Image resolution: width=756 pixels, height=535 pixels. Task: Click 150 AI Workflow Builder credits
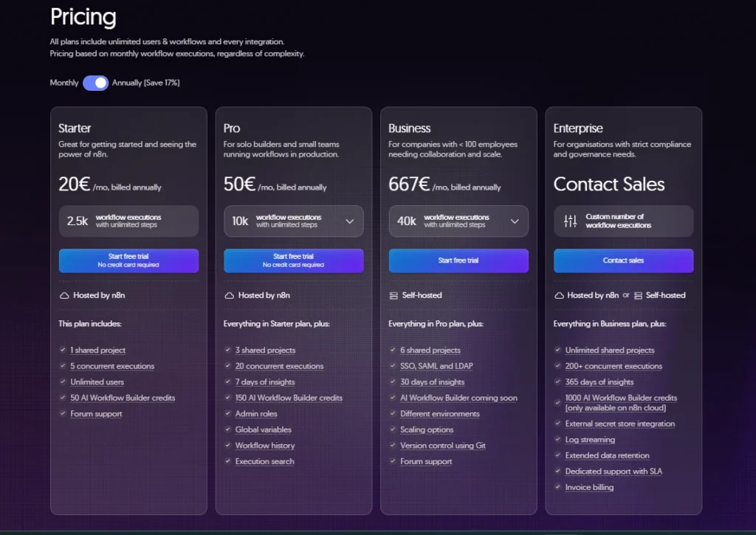pos(289,398)
